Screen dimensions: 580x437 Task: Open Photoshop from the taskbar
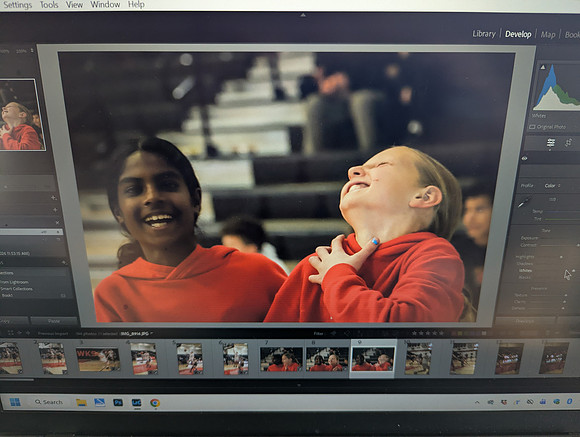(118, 402)
